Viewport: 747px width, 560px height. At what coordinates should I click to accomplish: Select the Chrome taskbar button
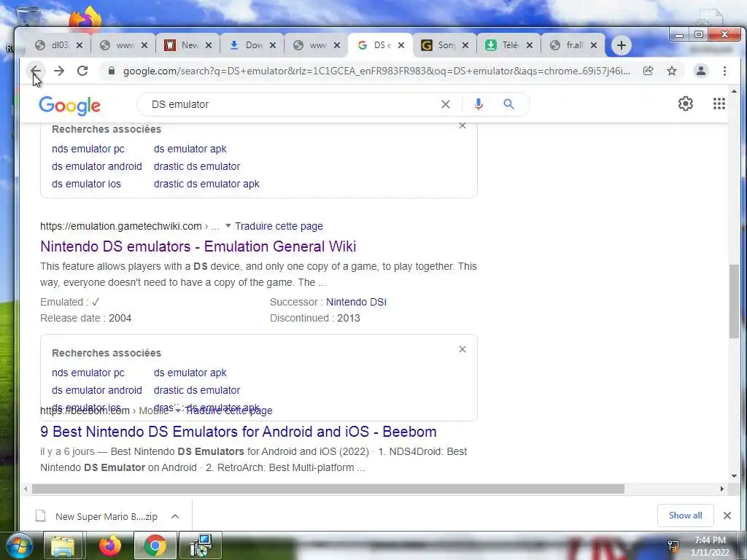click(155, 545)
